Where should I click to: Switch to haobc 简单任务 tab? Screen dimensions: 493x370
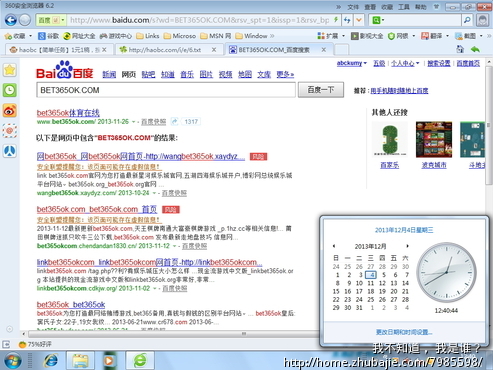click(x=58, y=50)
